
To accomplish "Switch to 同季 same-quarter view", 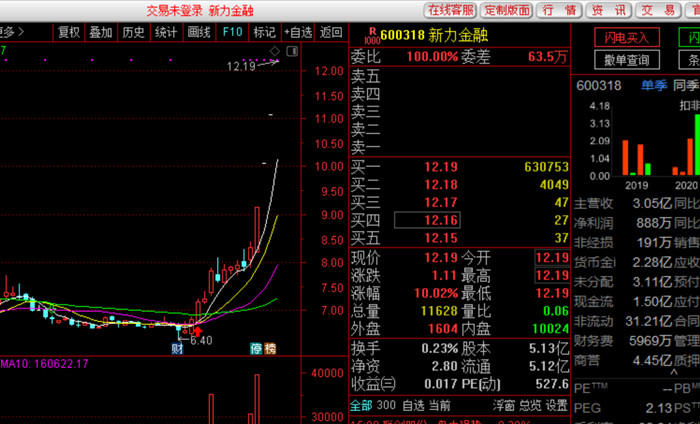I will [687, 85].
